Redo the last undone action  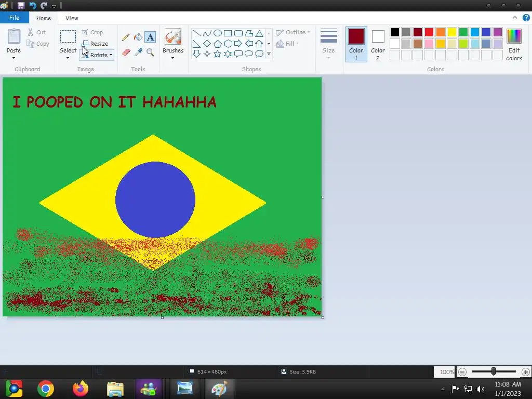coord(44,5)
